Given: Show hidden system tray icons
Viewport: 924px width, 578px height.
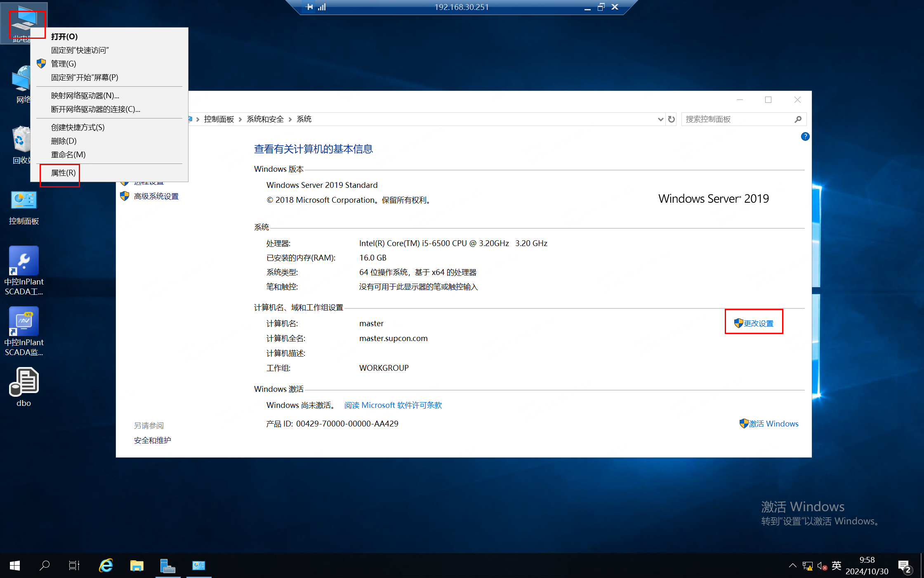Looking at the screenshot, I should (792, 565).
